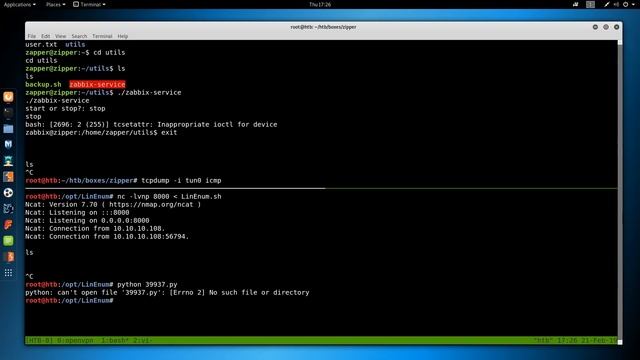Click the tmux '2:vi-' window label
Image resolution: width=640 pixels, height=360 pixels.
[x=142, y=340]
